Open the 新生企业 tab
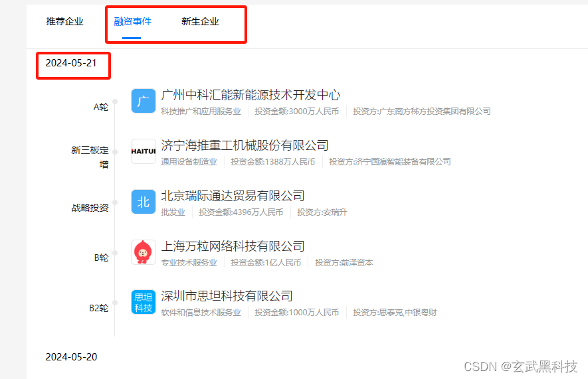The height and width of the screenshot is (379, 588). pos(200,21)
